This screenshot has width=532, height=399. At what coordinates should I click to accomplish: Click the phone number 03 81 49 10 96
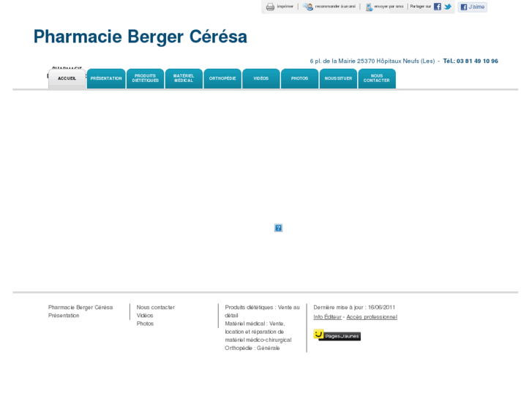pyautogui.click(x=477, y=61)
